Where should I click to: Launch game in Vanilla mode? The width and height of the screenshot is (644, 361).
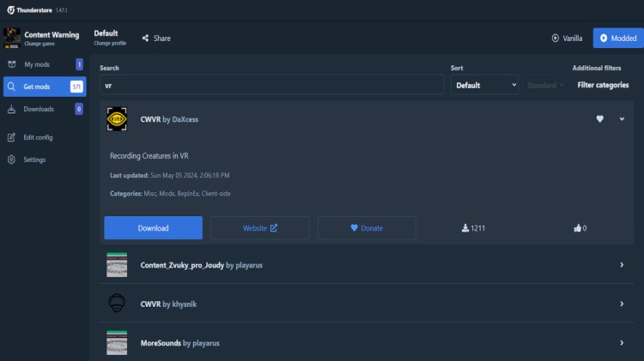click(567, 39)
